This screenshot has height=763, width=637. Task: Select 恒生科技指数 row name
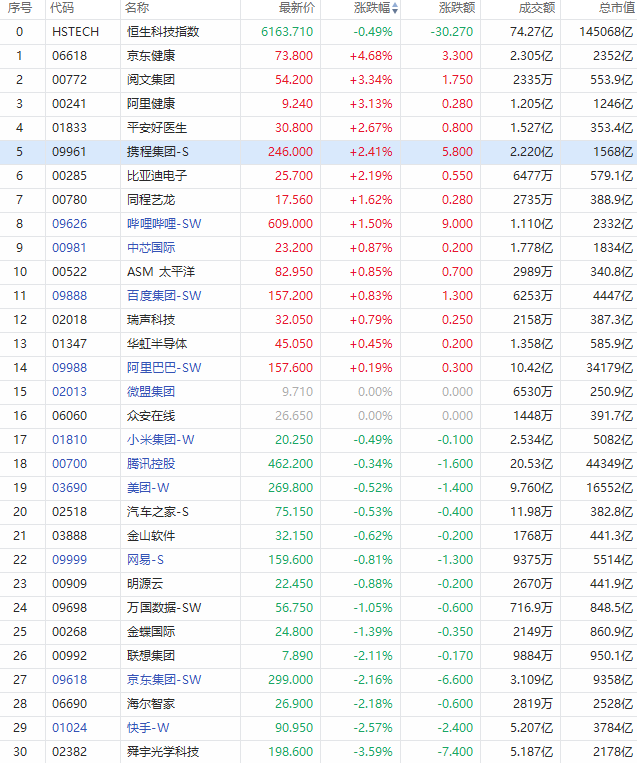click(x=163, y=32)
